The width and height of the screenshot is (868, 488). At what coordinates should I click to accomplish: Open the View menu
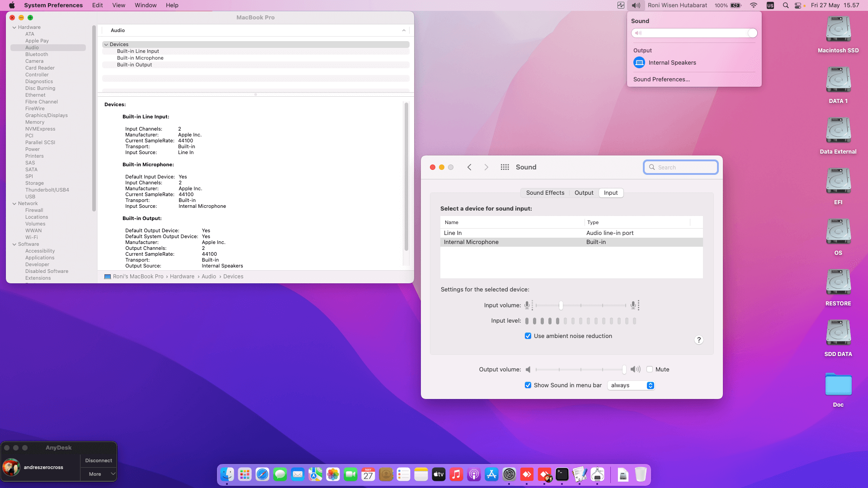click(119, 5)
